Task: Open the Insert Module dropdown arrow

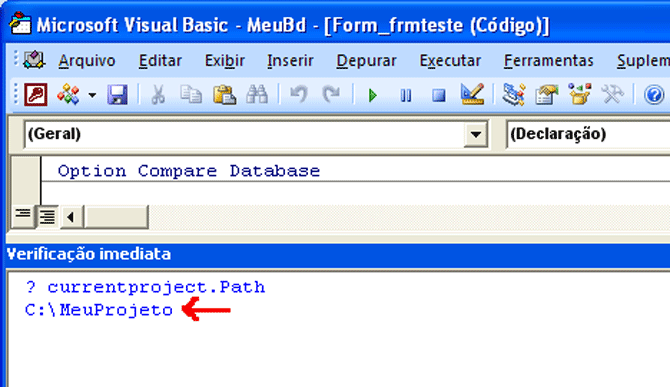Action: click(92, 94)
